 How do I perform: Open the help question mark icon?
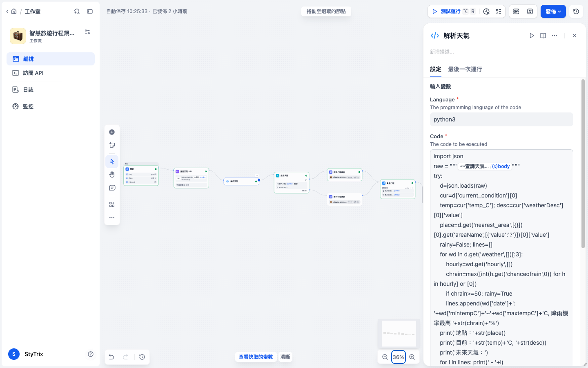tap(91, 354)
